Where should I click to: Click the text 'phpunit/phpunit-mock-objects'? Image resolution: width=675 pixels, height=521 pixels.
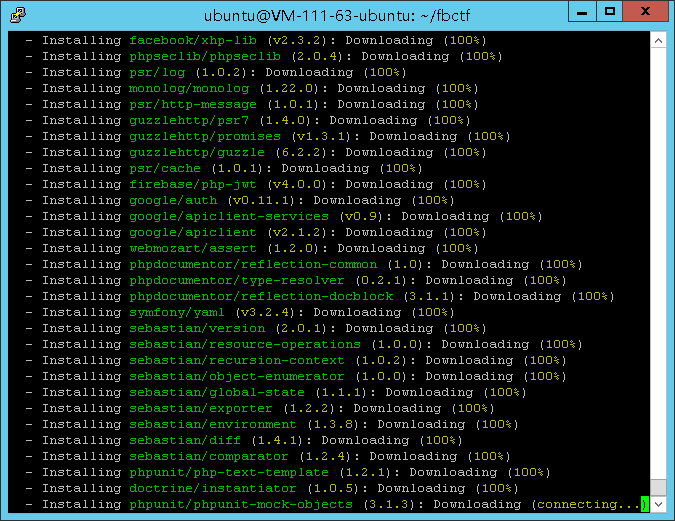(x=241, y=504)
